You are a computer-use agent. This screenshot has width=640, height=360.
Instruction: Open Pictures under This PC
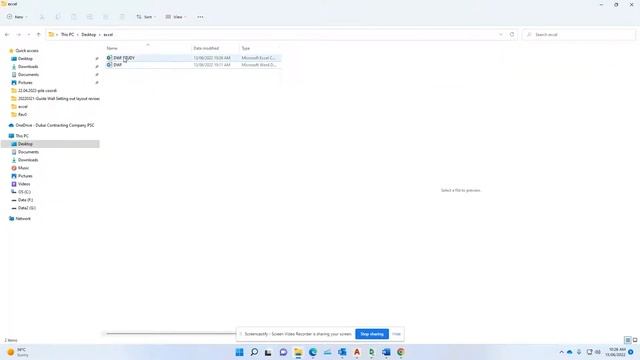25,176
